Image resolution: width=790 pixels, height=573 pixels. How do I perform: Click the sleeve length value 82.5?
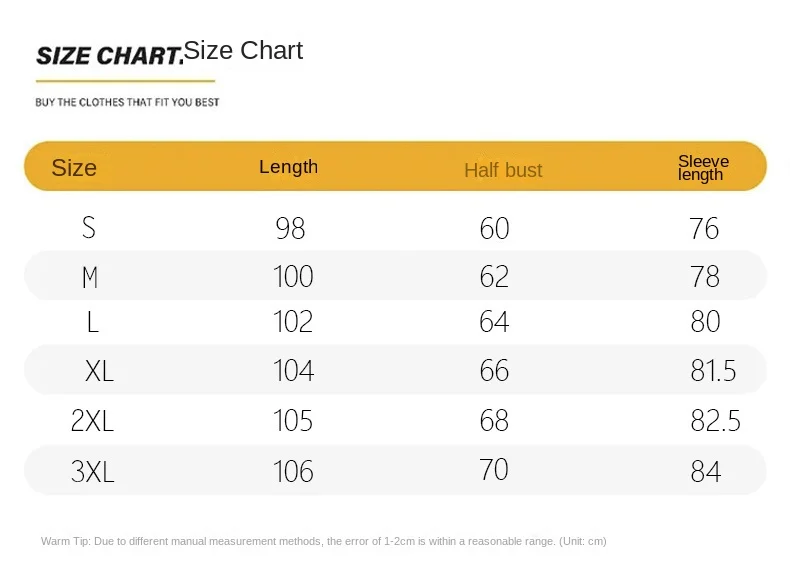point(715,421)
